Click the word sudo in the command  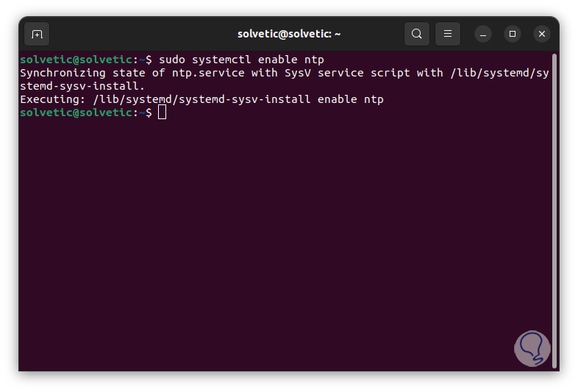tap(172, 60)
